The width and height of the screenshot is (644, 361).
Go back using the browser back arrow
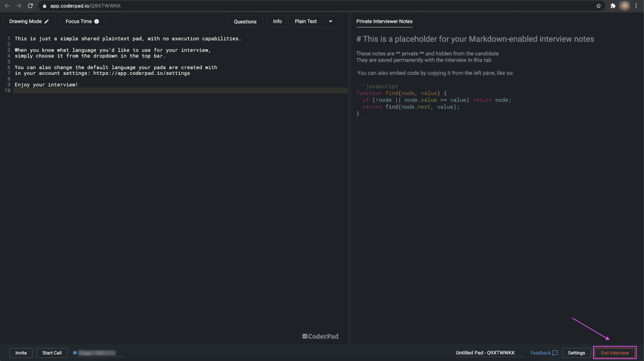[x=7, y=6]
